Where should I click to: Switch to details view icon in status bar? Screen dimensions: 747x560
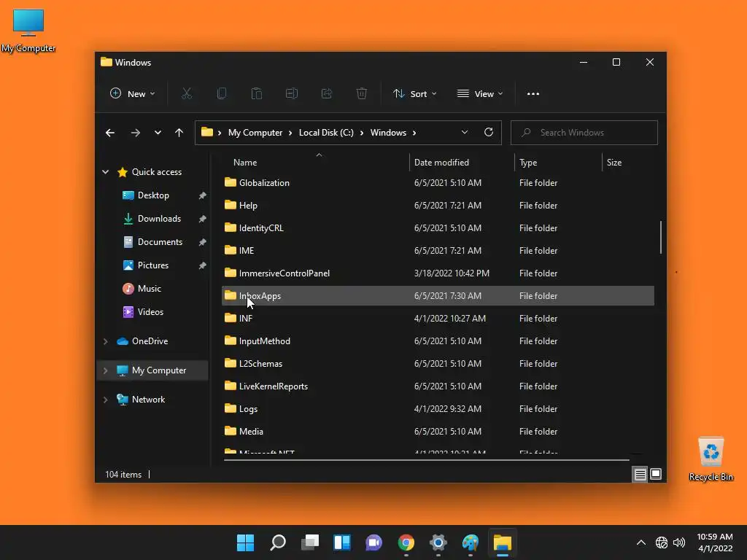(x=640, y=474)
